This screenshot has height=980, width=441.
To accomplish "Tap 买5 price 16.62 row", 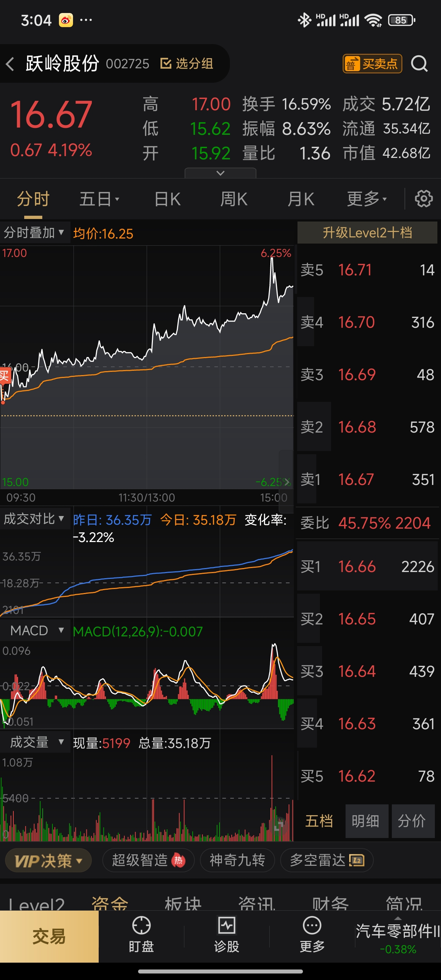I will 367,776.
